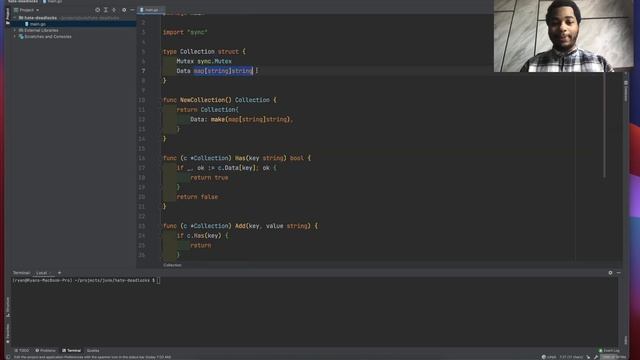Screen dimensions: 640x360
Task: Click the Local terminal session tab
Action: point(42,273)
